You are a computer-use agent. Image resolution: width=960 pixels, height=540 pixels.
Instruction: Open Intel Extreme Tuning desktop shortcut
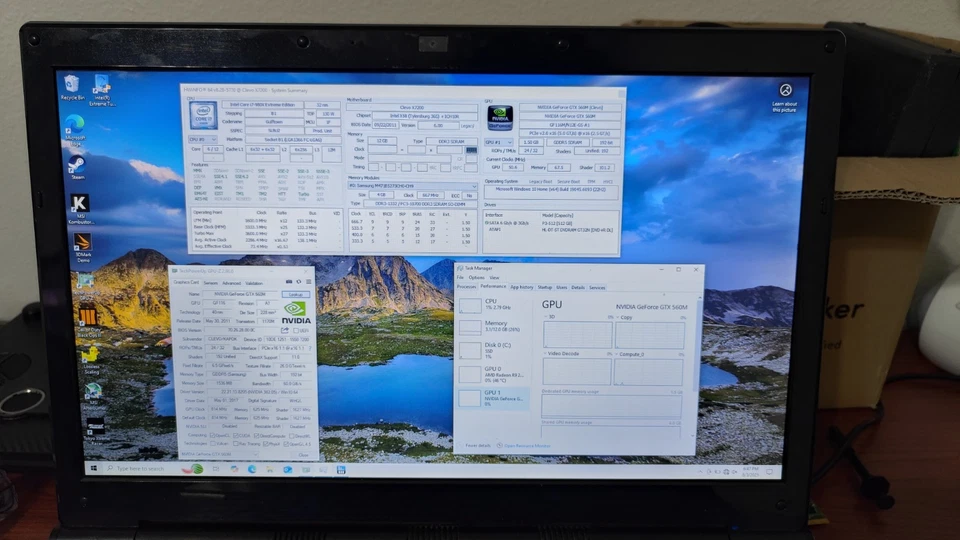pos(102,89)
